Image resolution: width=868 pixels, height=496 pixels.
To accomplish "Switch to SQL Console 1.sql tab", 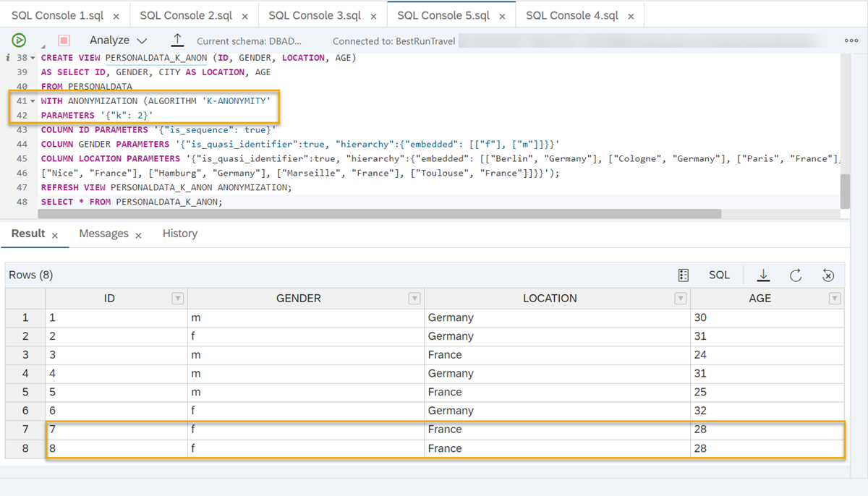I will click(57, 15).
